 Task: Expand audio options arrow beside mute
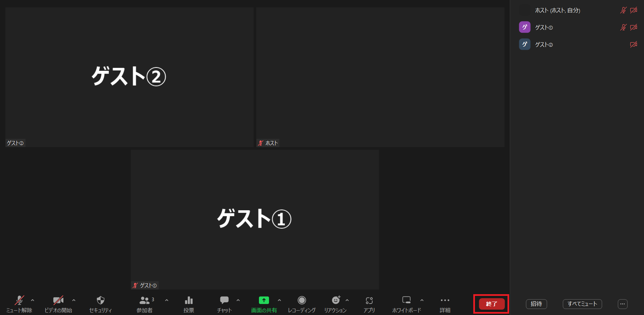point(33,300)
